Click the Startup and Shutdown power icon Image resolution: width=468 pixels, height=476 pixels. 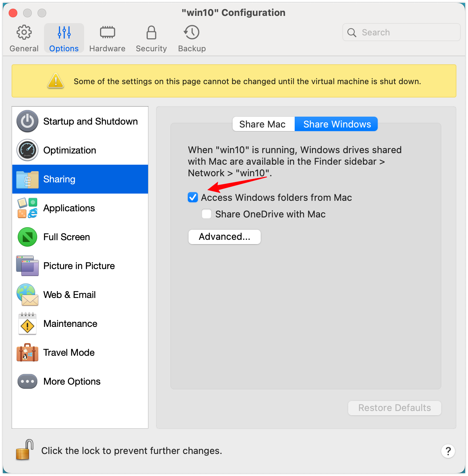click(x=27, y=121)
